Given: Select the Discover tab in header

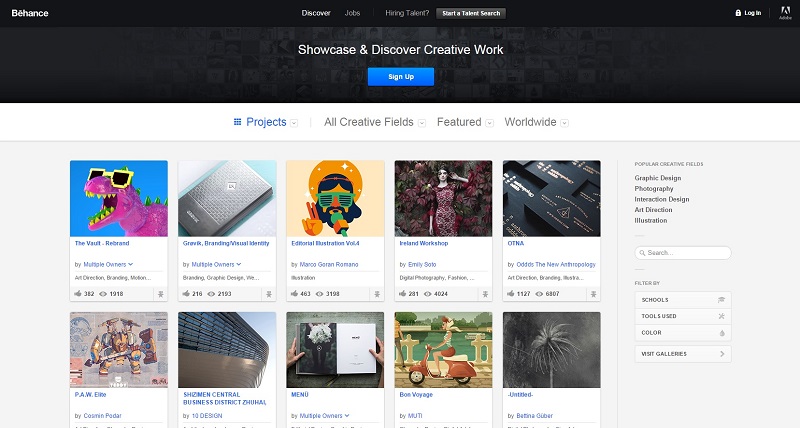Looking at the screenshot, I should coord(315,13).
